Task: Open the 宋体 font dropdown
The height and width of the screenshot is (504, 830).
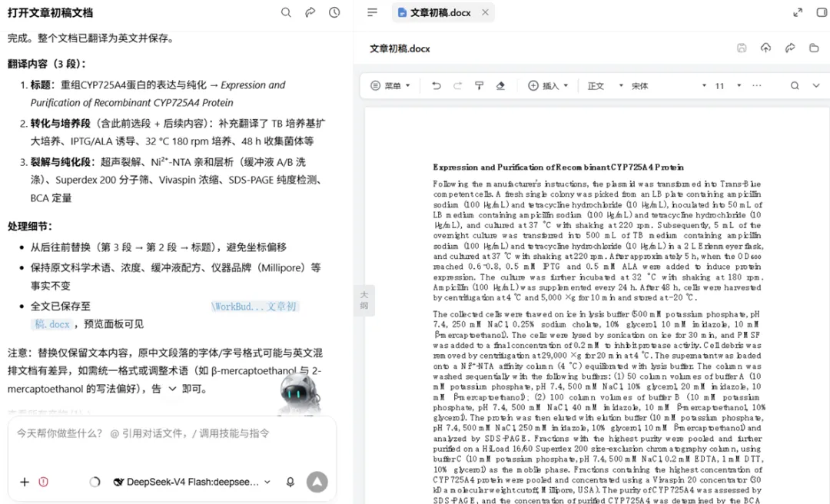Action: pyautogui.click(x=669, y=86)
